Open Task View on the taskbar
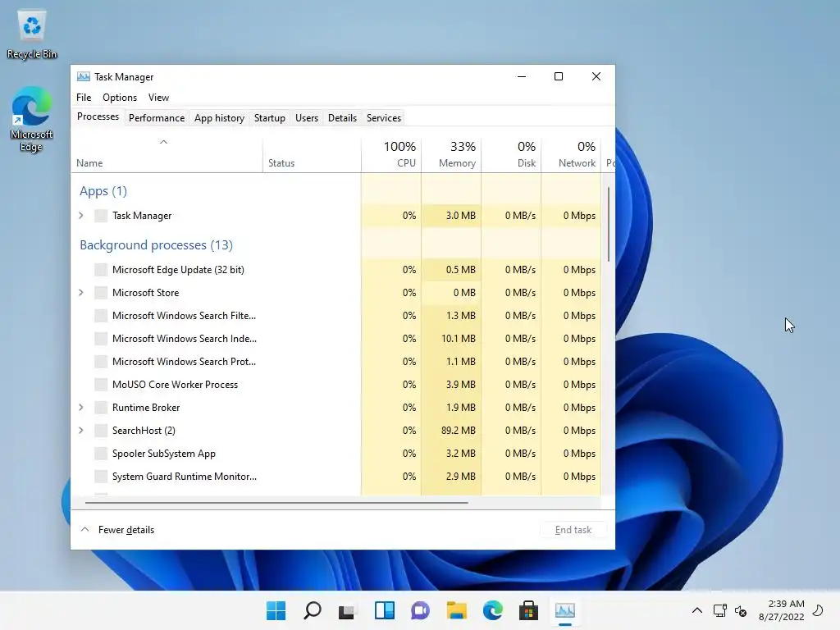The height and width of the screenshot is (630, 840). pyautogui.click(x=347, y=610)
